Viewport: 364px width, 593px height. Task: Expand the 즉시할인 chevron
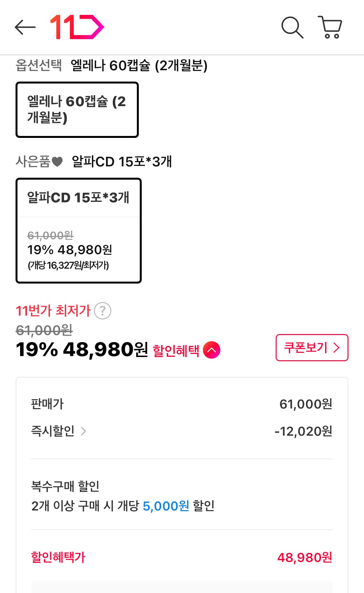point(83,431)
